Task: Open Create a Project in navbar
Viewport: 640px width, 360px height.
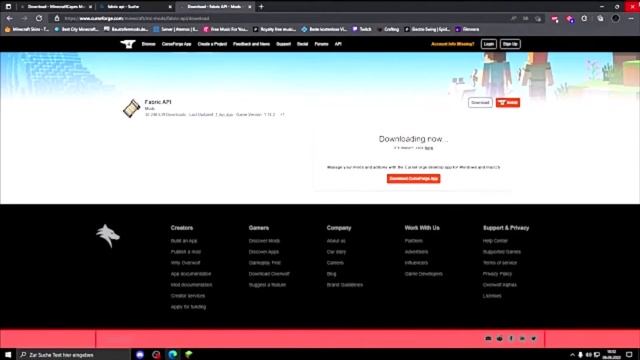Action: point(212,44)
